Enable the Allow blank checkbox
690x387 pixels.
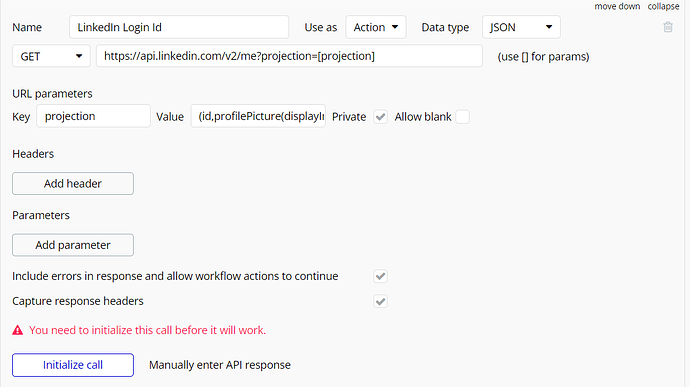[462, 117]
